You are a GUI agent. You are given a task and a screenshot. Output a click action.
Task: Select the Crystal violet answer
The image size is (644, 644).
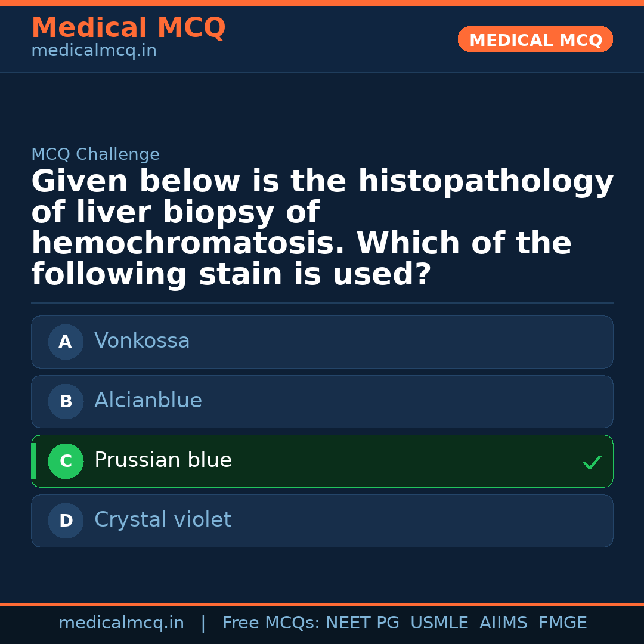pyautogui.click(x=163, y=520)
